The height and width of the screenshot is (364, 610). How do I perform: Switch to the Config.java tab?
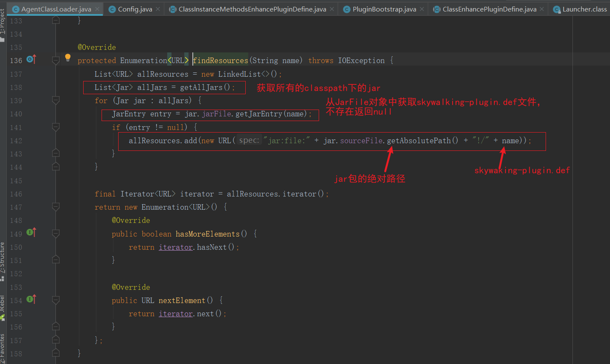[x=132, y=9]
